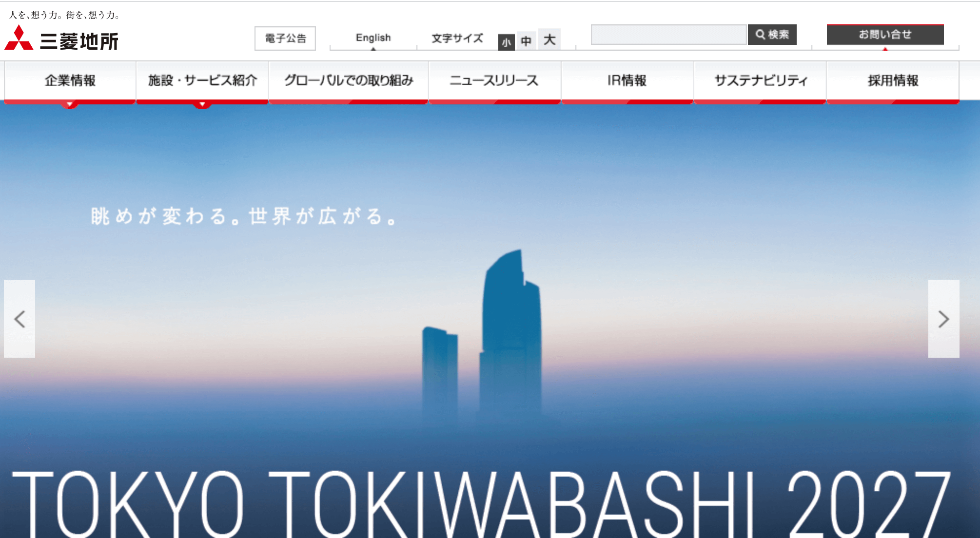Open グローバルでの取り組み menu item
The width and height of the screenshot is (980, 538).
click(349, 81)
